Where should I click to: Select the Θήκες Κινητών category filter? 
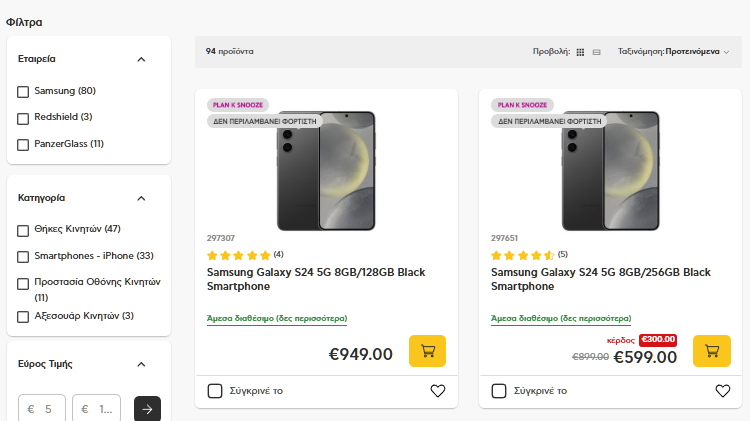point(23,230)
